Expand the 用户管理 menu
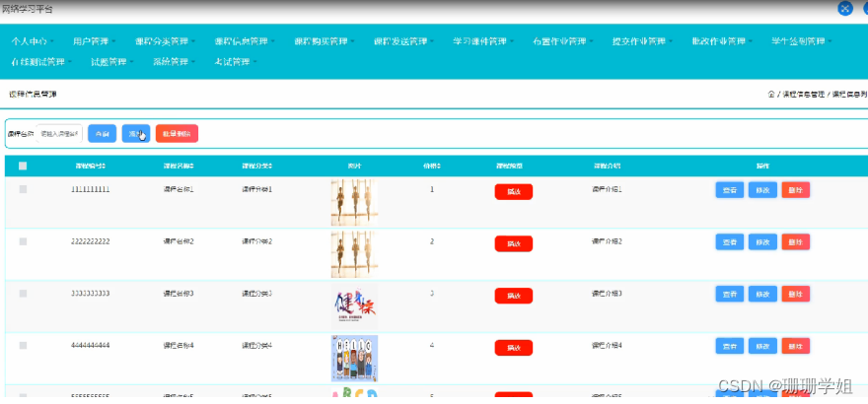The height and width of the screenshot is (404, 868). tap(94, 41)
